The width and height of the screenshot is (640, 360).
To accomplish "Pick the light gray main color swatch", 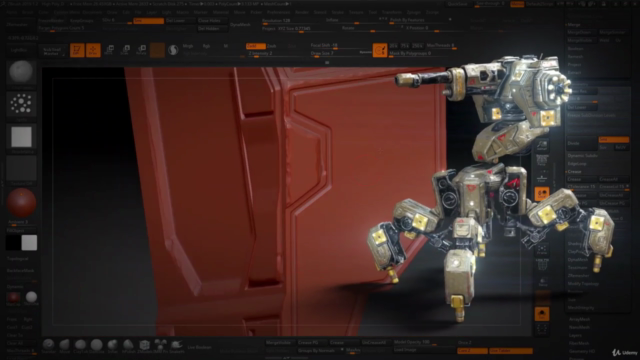I will click(x=29, y=242).
